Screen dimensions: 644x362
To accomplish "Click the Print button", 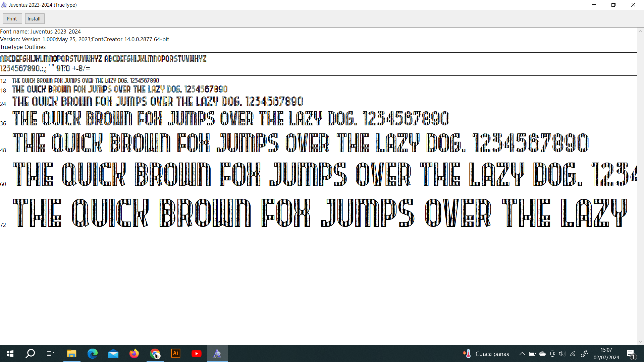I will (12, 19).
